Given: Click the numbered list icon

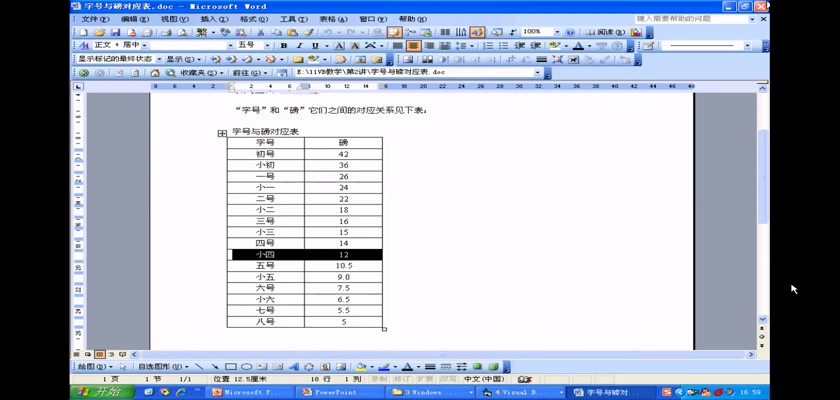Looking at the screenshot, I should 488,46.
